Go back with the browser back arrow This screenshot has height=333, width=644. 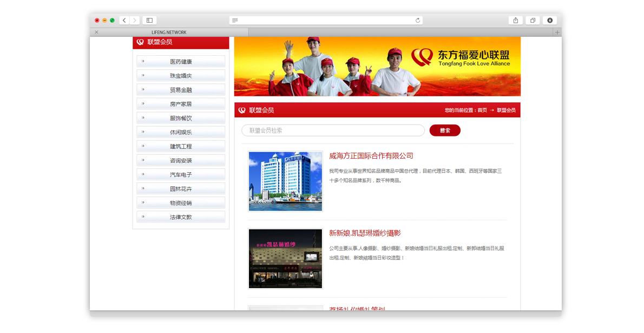pos(124,20)
